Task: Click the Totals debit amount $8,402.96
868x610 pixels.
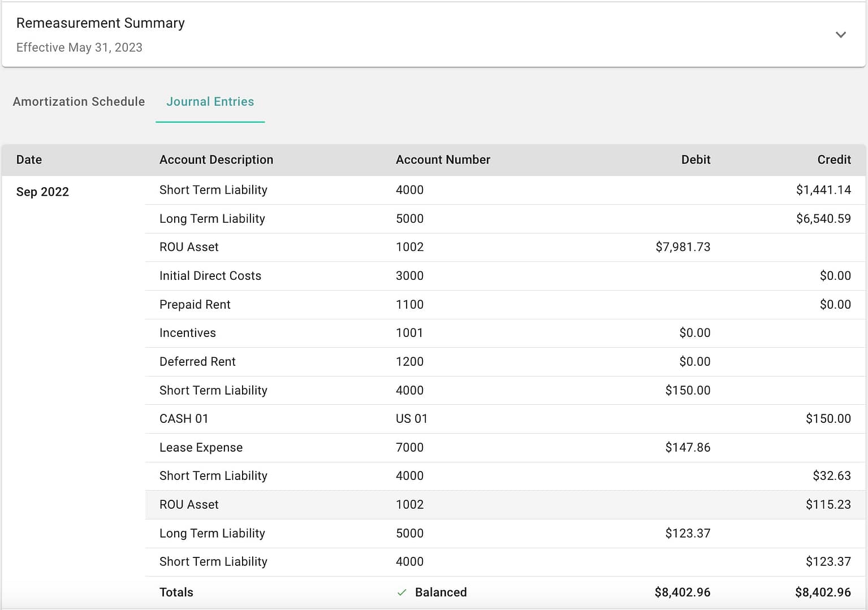Action: pyautogui.click(x=682, y=592)
